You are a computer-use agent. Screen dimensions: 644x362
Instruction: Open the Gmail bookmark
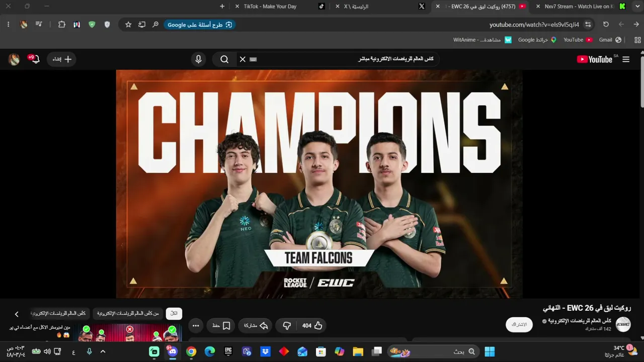610,40
